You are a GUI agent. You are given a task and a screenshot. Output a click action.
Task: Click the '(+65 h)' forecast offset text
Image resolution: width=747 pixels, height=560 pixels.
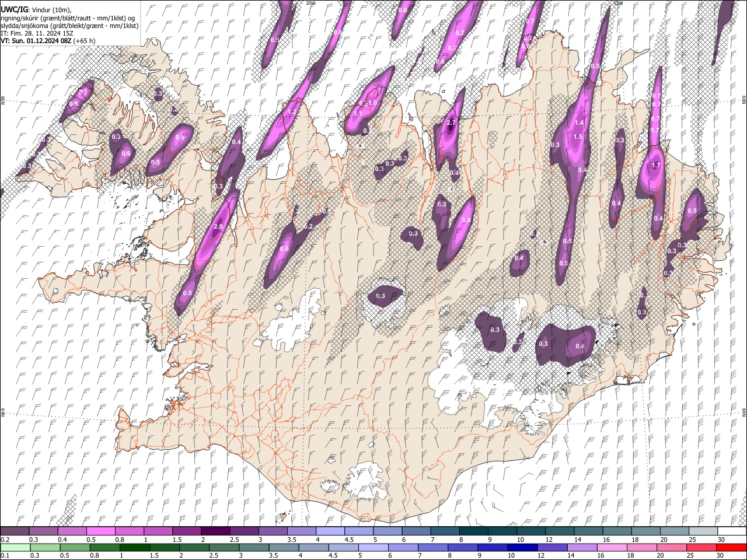coord(85,41)
